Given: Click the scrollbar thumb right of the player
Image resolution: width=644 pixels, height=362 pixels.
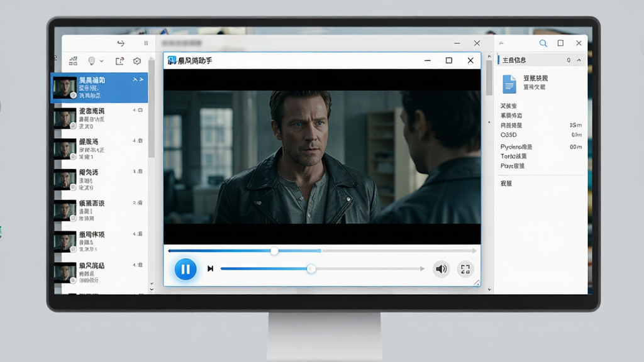Looking at the screenshot, I should (x=489, y=77).
